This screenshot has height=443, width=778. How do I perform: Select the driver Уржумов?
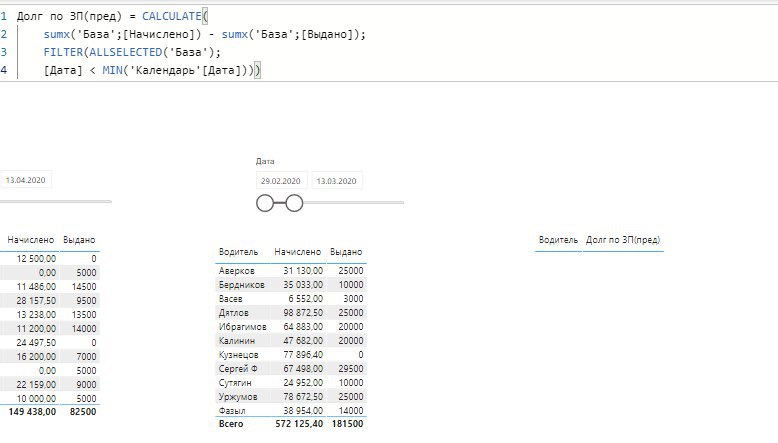[238, 396]
